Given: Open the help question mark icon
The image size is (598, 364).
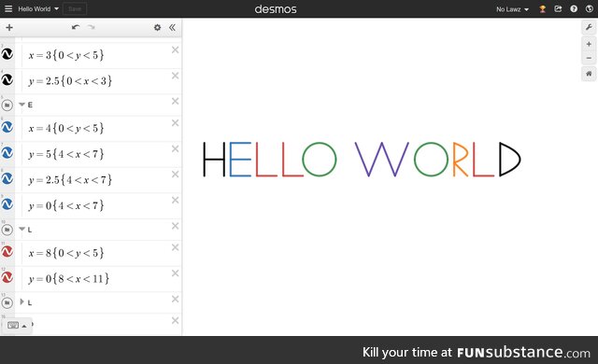Looking at the screenshot, I should pyautogui.click(x=574, y=8).
